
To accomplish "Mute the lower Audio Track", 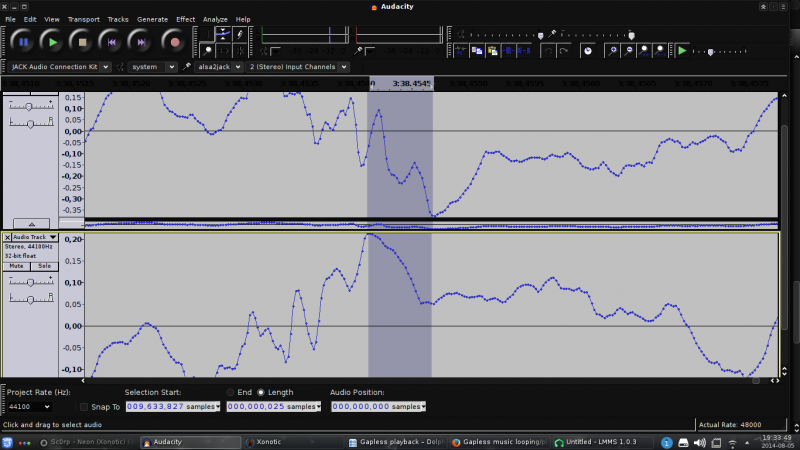I will pyautogui.click(x=17, y=266).
